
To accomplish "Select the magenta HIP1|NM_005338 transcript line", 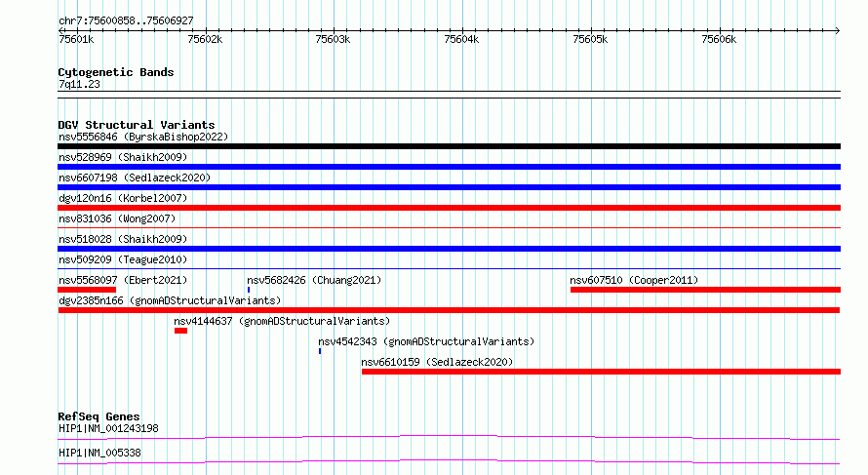I will [x=449, y=461].
